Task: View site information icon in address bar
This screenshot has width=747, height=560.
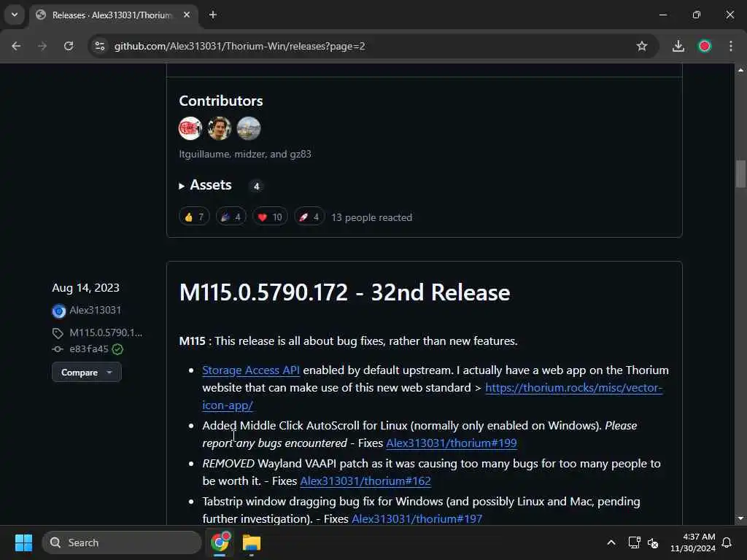Action: 100,46
